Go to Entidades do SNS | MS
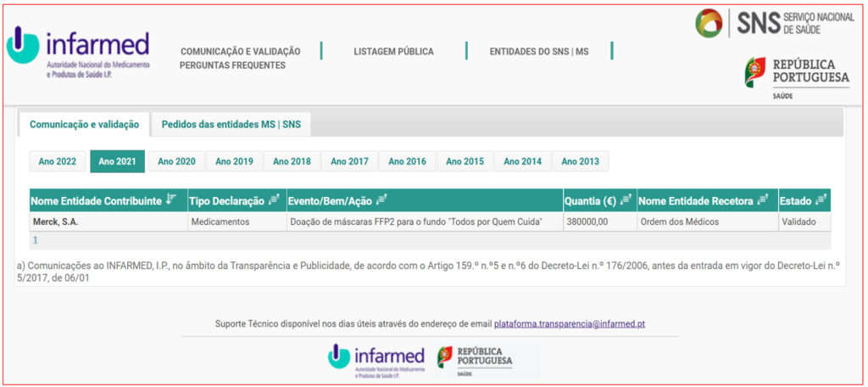 coord(538,52)
